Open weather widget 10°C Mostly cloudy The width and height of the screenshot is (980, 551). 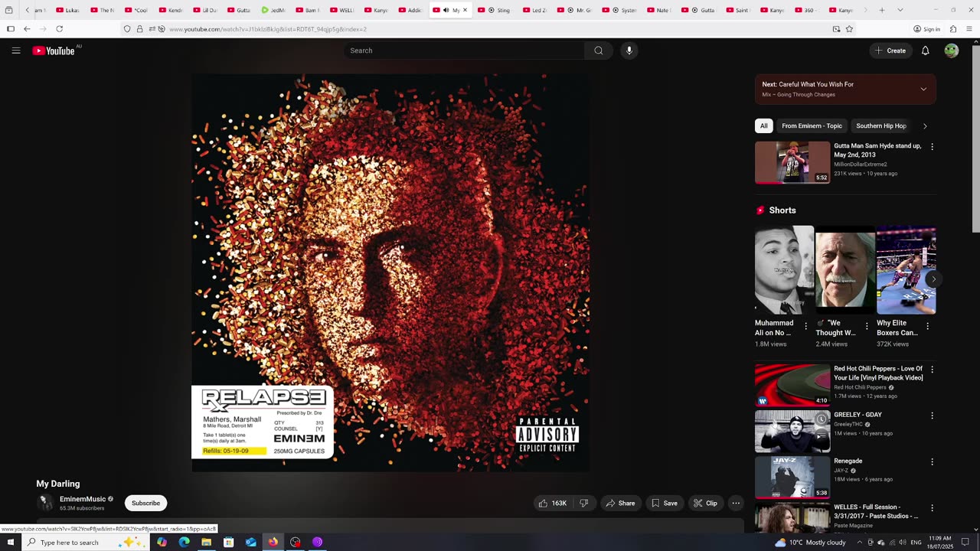(809, 542)
